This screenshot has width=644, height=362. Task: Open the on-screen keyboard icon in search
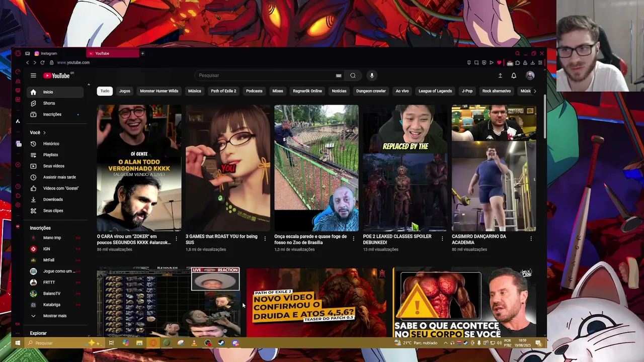click(x=339, y=75)
